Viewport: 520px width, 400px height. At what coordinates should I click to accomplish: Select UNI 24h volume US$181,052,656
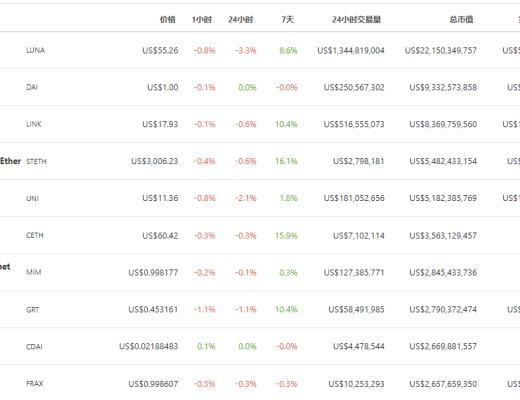click(x=354, y=198)
